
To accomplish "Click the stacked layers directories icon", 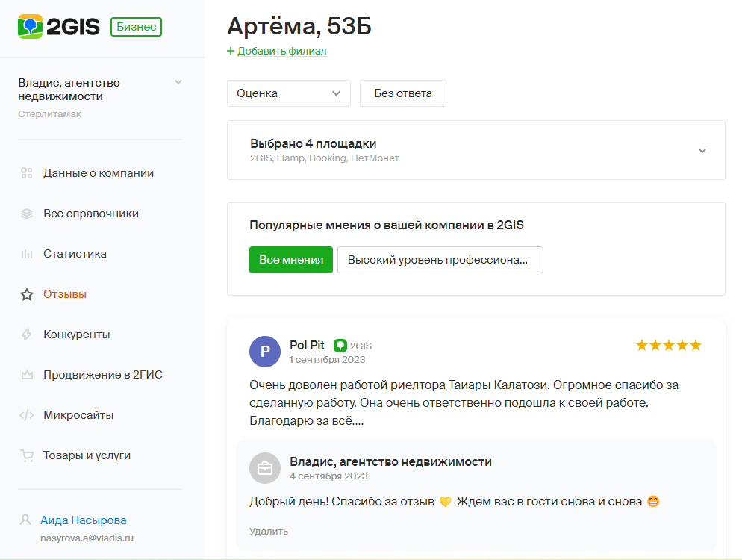I will (27, 214).
